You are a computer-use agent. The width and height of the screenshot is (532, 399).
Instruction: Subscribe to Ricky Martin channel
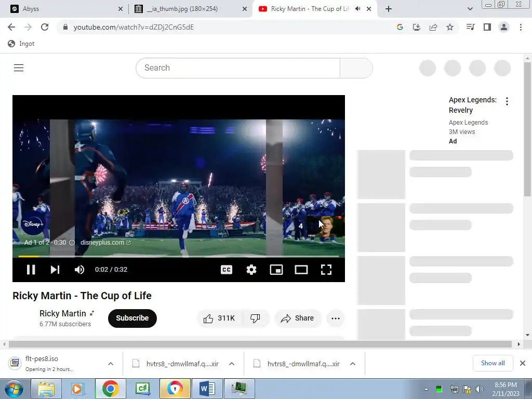pyautogui.click(x=132, y=318)
